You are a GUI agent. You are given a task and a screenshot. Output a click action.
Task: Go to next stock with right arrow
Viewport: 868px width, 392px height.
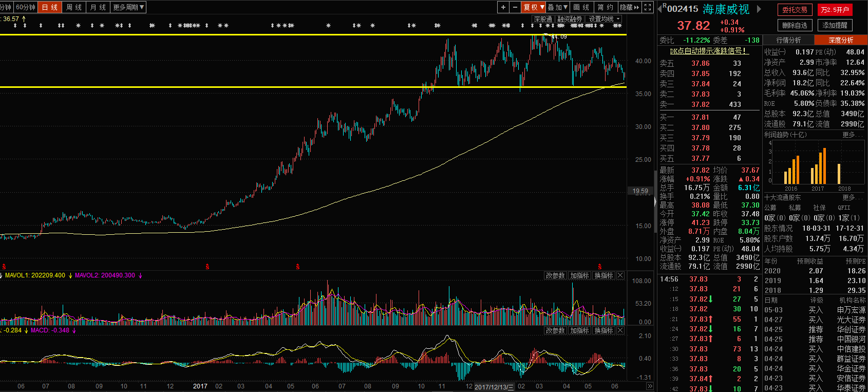(x=759, y=9)
